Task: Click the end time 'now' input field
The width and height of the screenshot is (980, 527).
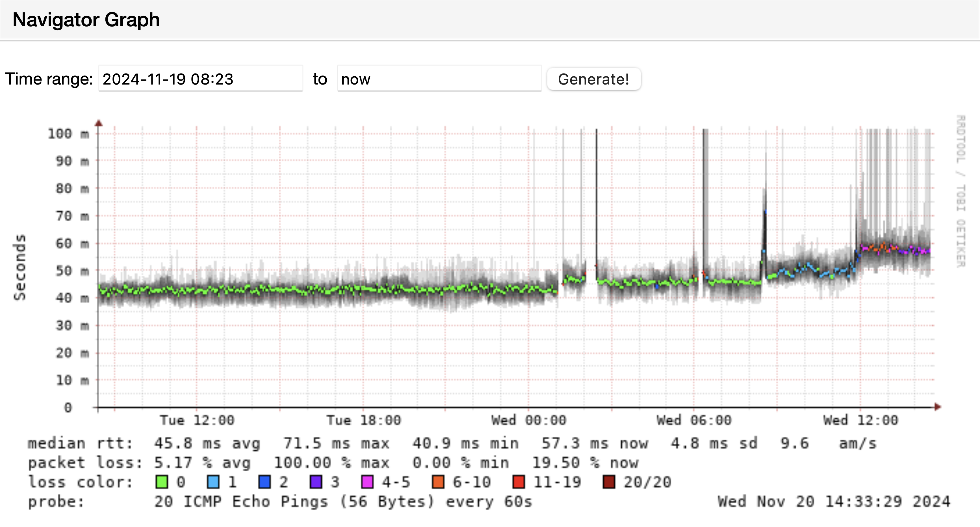Action: point(439,79)
